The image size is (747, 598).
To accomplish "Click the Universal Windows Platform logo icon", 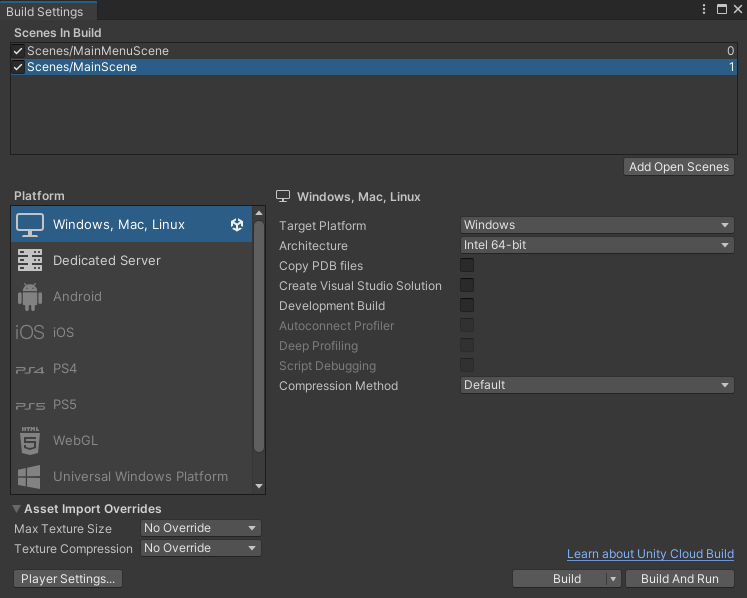I will point(29,477).
